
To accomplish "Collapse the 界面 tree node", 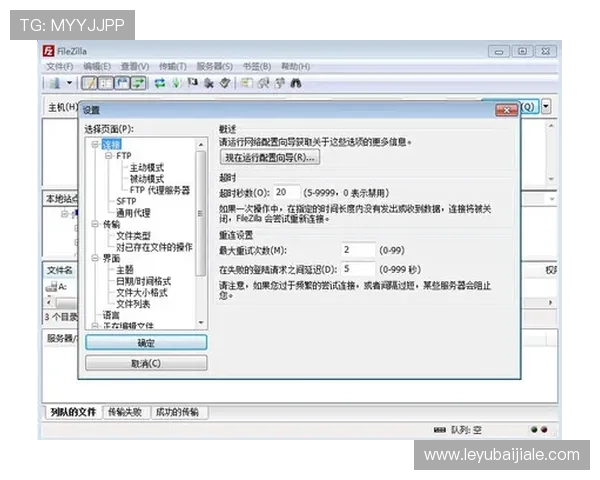I will tap(95, 258).
